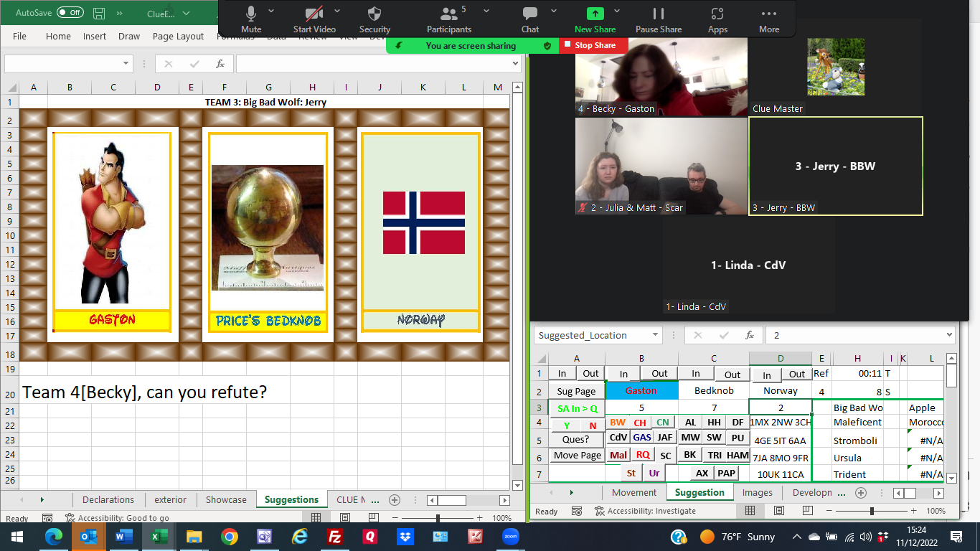The height and width of the screenshot is (551, 980).
Task: Click the green Y button in suggestion sheet
Action: [567, 425]
